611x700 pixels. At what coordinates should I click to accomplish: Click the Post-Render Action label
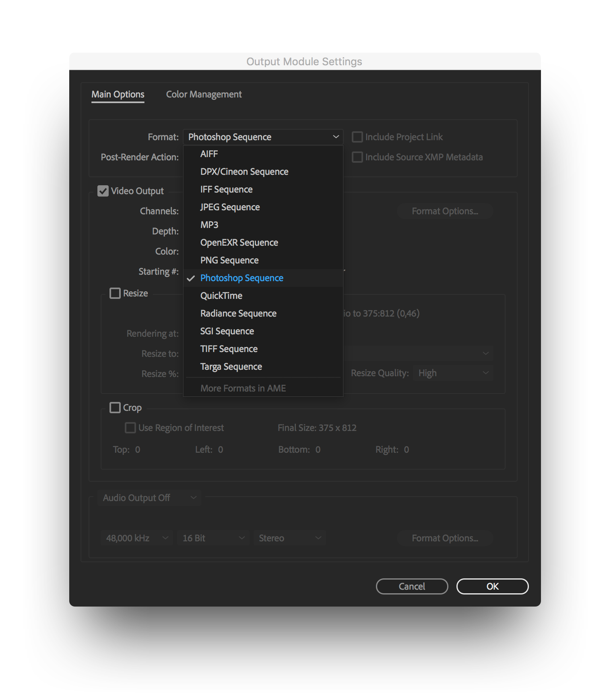pyautogui.click(x=140, y=157)
